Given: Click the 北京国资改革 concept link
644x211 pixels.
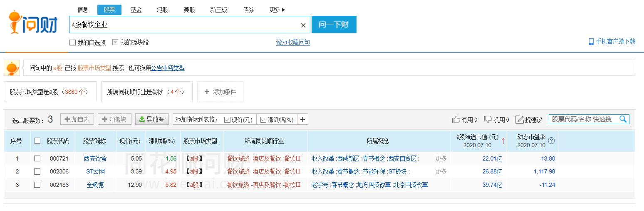Looking at the screenshot, I should click(x=411, y=184).
